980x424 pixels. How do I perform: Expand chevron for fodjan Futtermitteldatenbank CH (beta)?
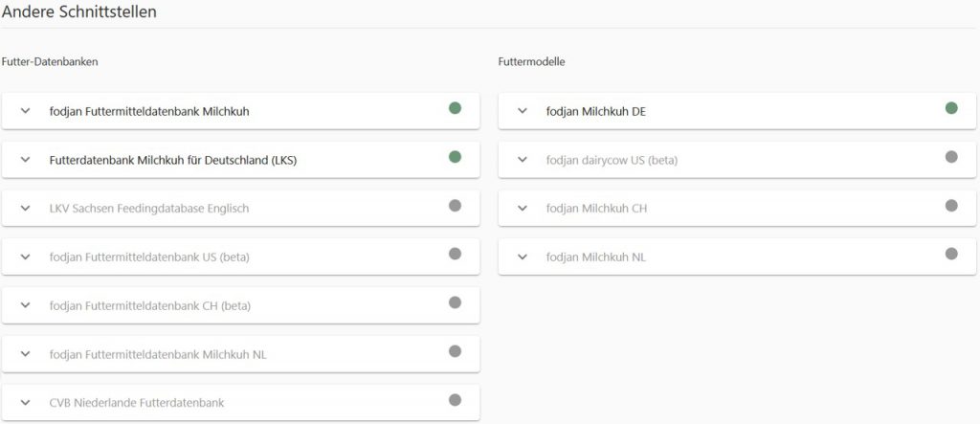tap(25, 305)
